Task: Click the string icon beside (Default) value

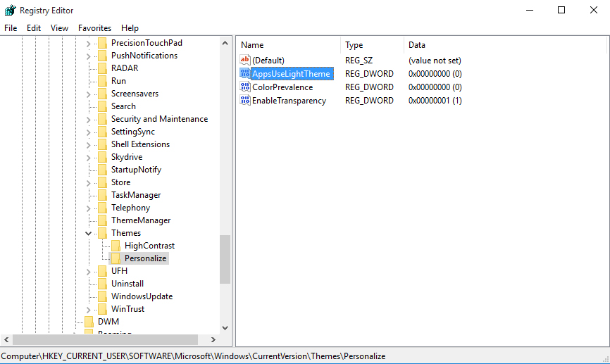Action: coord(244,60)
